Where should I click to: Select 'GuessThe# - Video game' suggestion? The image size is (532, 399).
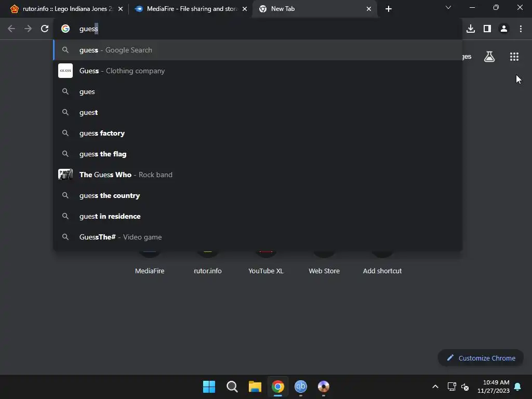coord(258,237)
